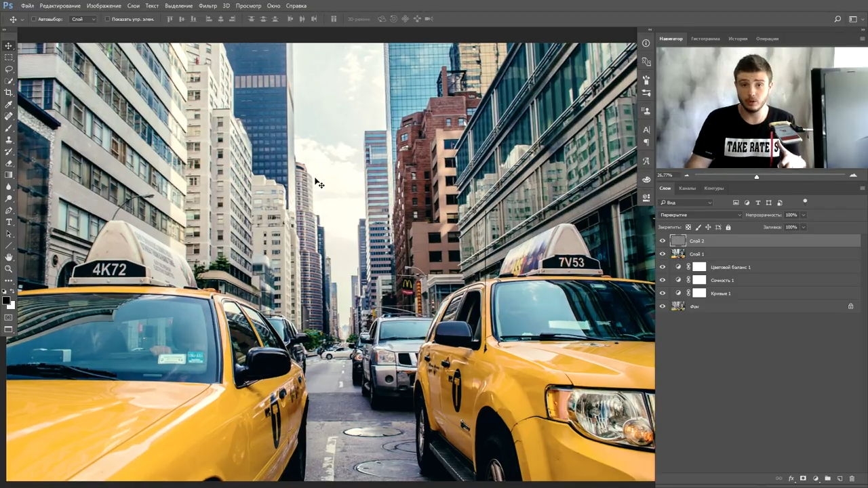Image resolution: width=868 pixels, height=488 pixels.
Task: Toggle the layer filter on/off switch
Action: [x=805, y=201]
